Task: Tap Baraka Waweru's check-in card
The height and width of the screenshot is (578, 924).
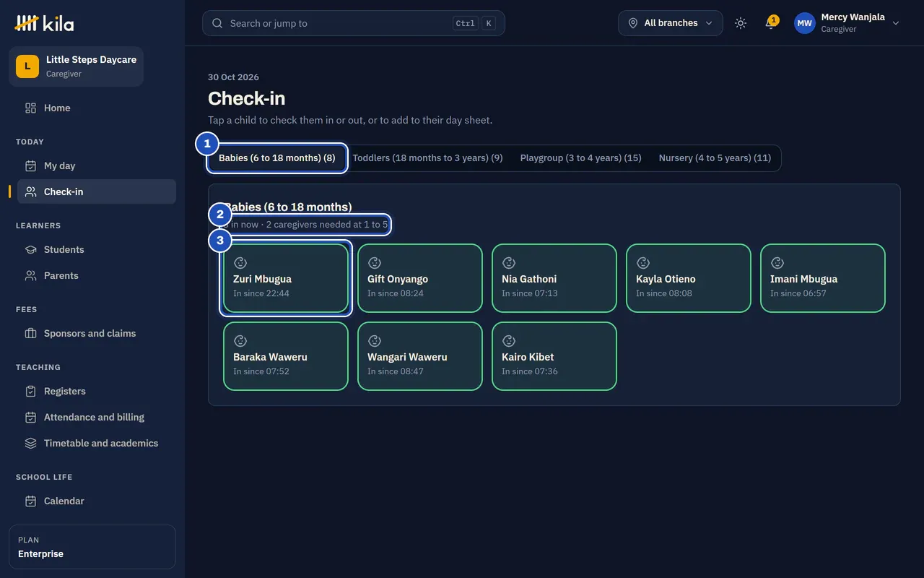Action: (x=286, y=356)
